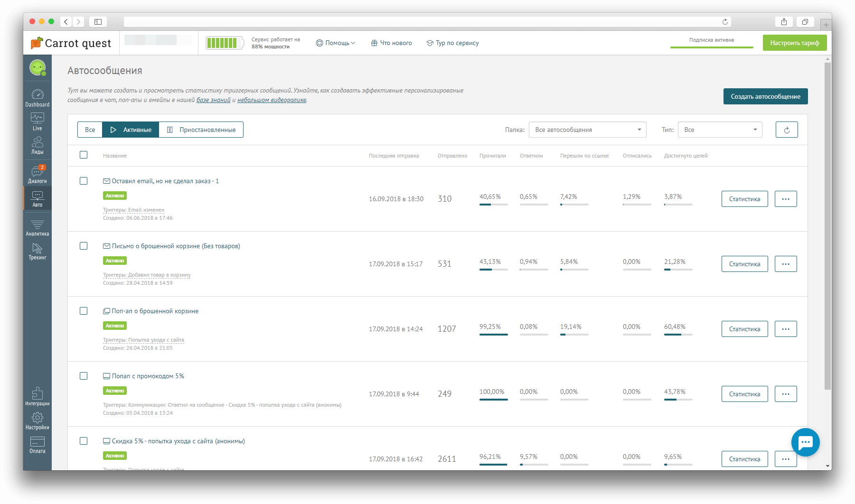This screenshot has height=504, width=855.
Task: Open Статистика for Попап с промокодом 5%
Action: (745, 394)
